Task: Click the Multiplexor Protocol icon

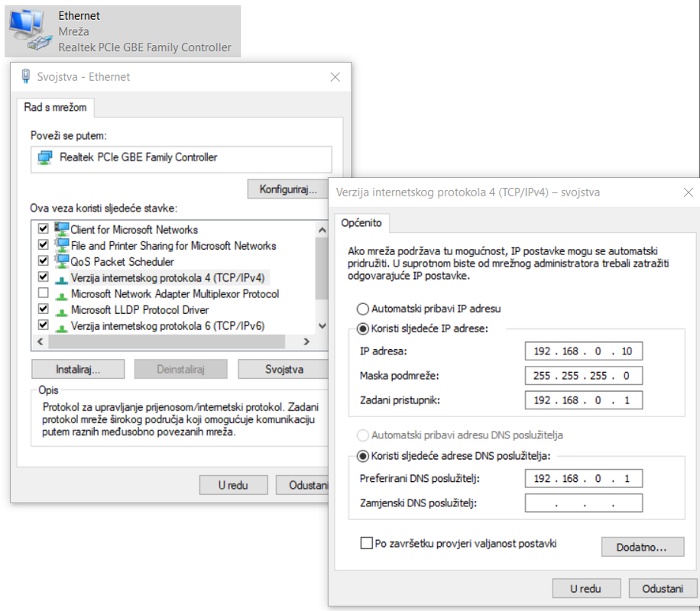Action: click(61, 295)
